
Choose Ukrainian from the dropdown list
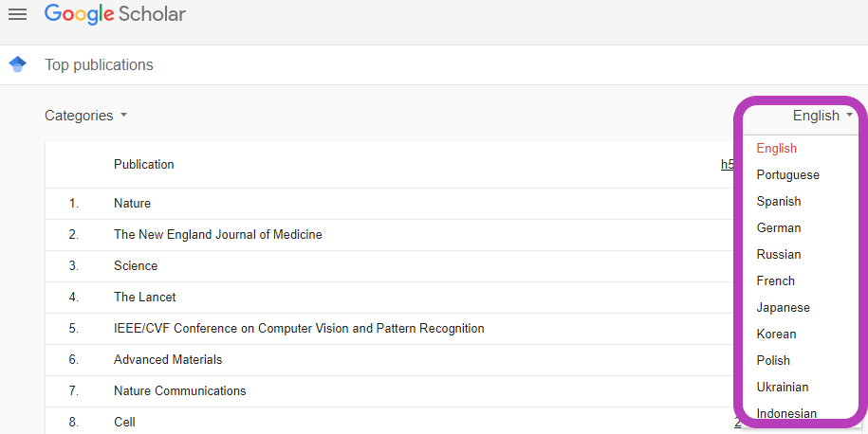tap(801, 387)
